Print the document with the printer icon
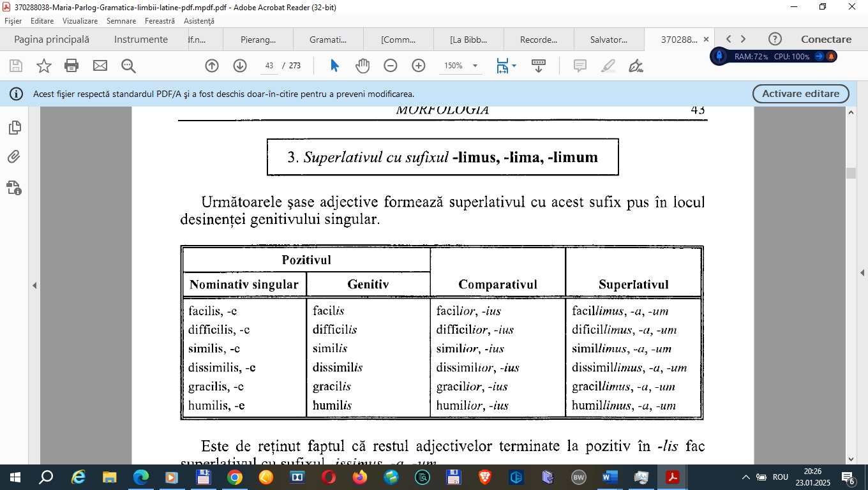Image resolution: width=868 pixels, height=490 pixels. click(x=71, y=66)
